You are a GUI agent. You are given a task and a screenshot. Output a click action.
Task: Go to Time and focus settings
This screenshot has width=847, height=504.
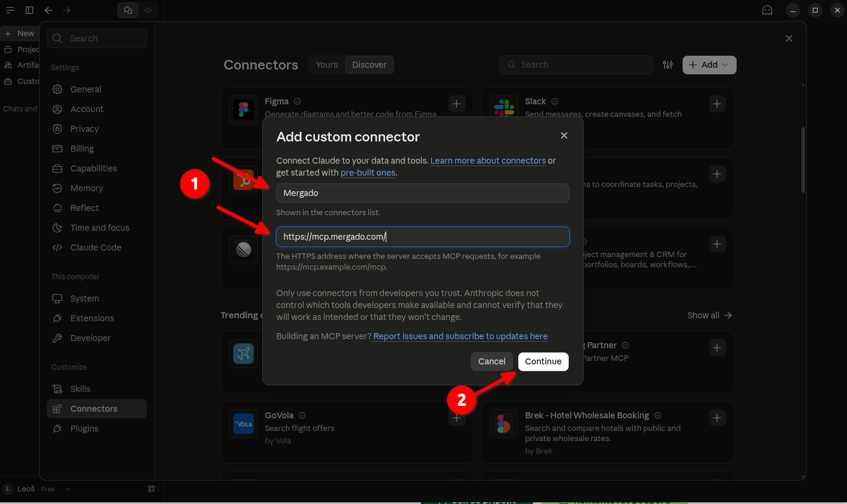click(x=97, y=228)
